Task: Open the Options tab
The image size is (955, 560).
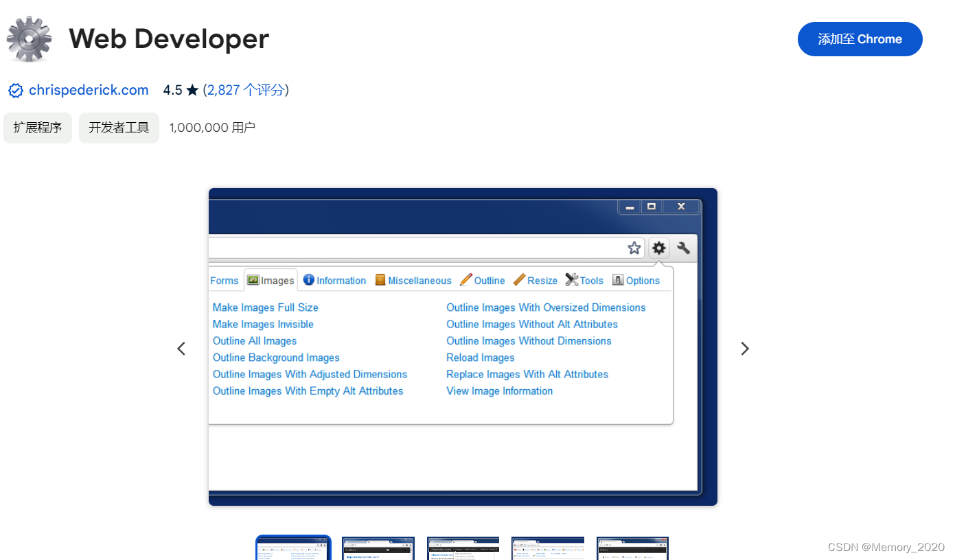Action: click(x=636, y=281)
